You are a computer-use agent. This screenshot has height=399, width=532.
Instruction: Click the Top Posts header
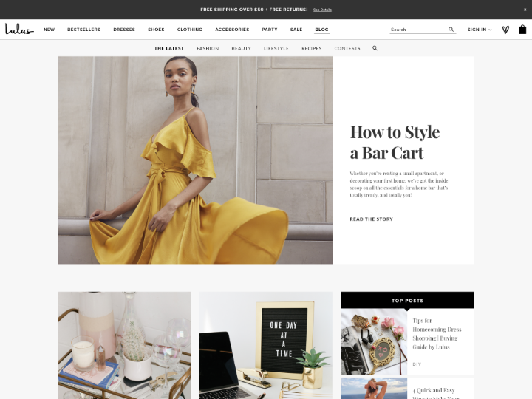click(x=407, y=300)
